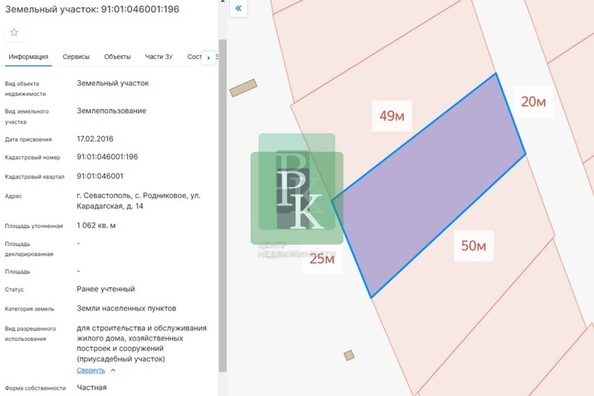The image size is (594, 396).
Task: Click the heading Земельный участок: 91:01:046001:196
Action: pos(92,9)
